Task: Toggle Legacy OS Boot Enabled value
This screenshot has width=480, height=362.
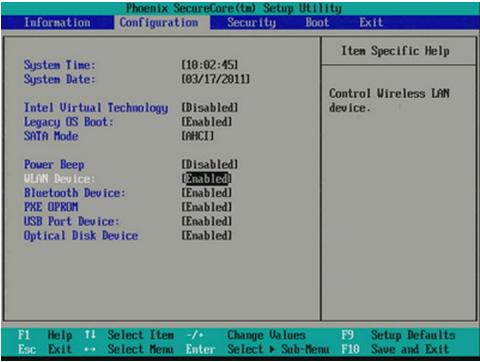Action: (x=207, y=122)
